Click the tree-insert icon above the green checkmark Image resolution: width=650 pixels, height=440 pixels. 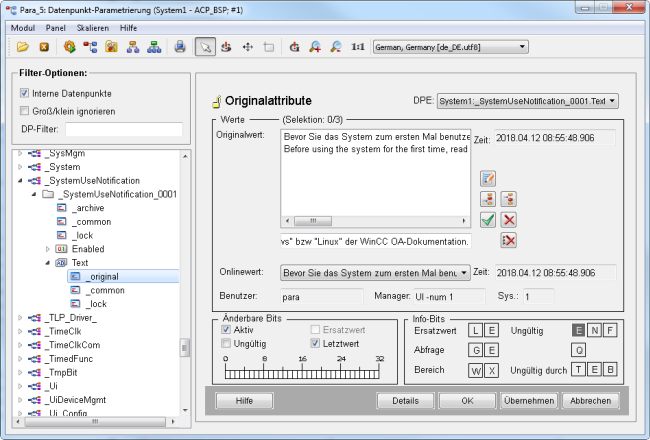pyautogui.click(x=488, y=199)
